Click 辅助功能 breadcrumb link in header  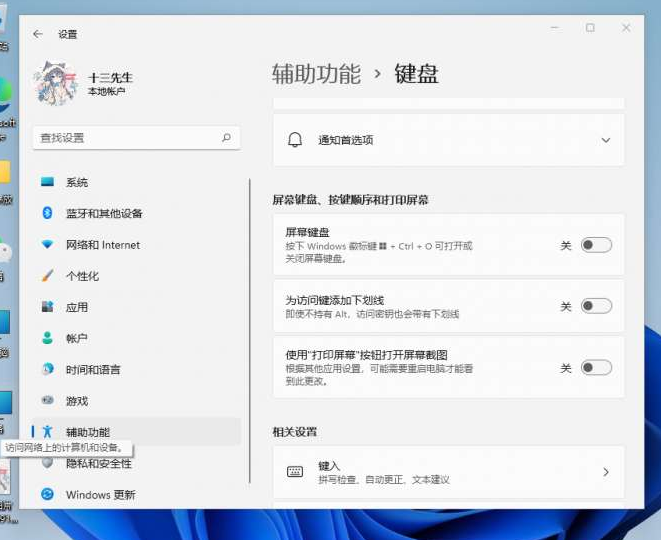316,74
